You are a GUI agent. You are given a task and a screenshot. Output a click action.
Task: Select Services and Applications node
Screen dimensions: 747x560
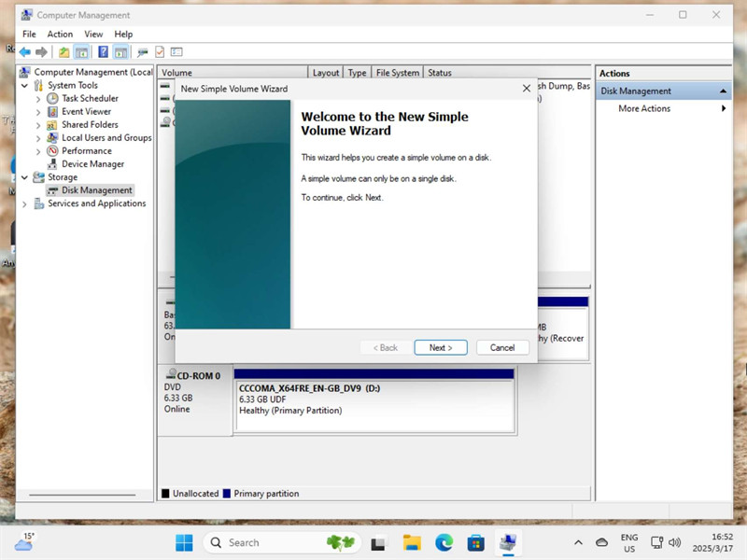pyautogui.click(x=97, y=203)
